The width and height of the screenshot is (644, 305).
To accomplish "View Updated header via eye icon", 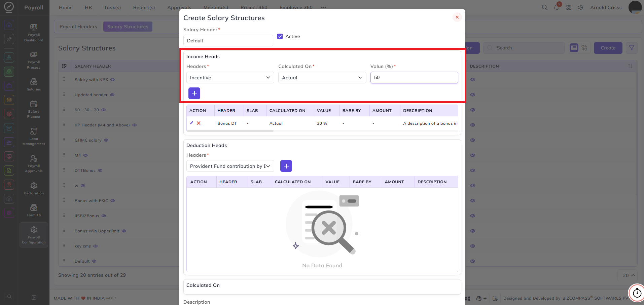I will pyautogui.click(x=112, y=95).
